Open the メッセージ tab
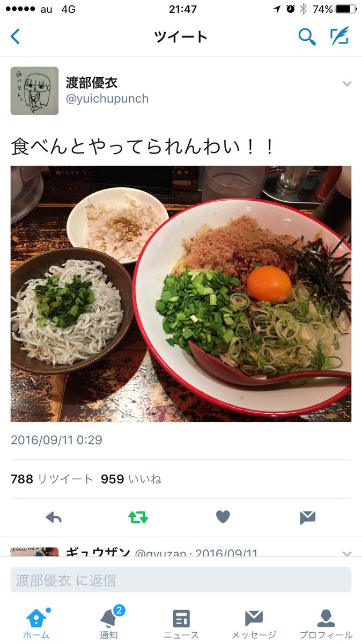The image size is (362, 644). [254, 624]
